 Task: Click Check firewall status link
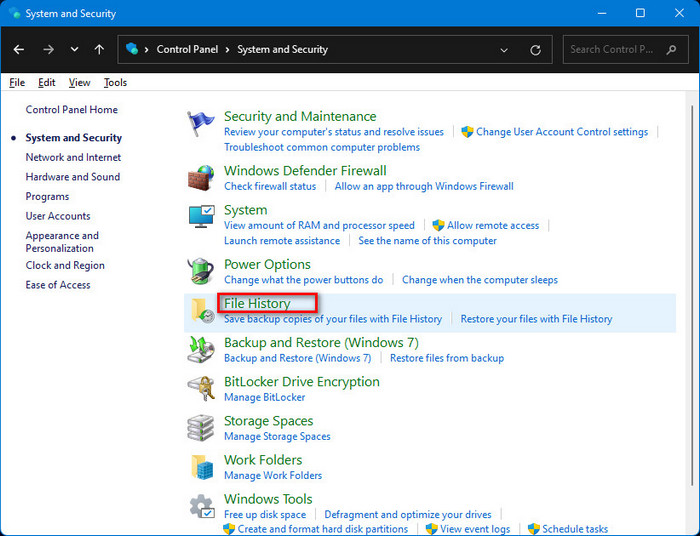(270, 187)
